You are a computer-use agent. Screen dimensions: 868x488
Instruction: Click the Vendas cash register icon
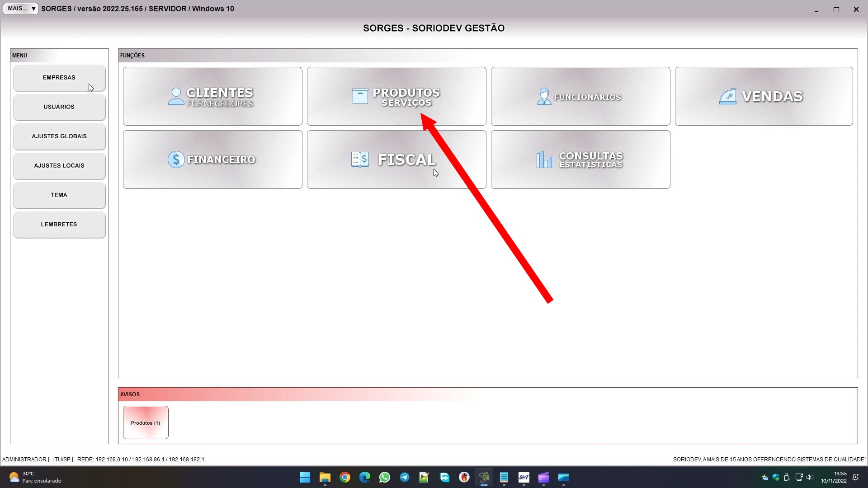point(727,96)
